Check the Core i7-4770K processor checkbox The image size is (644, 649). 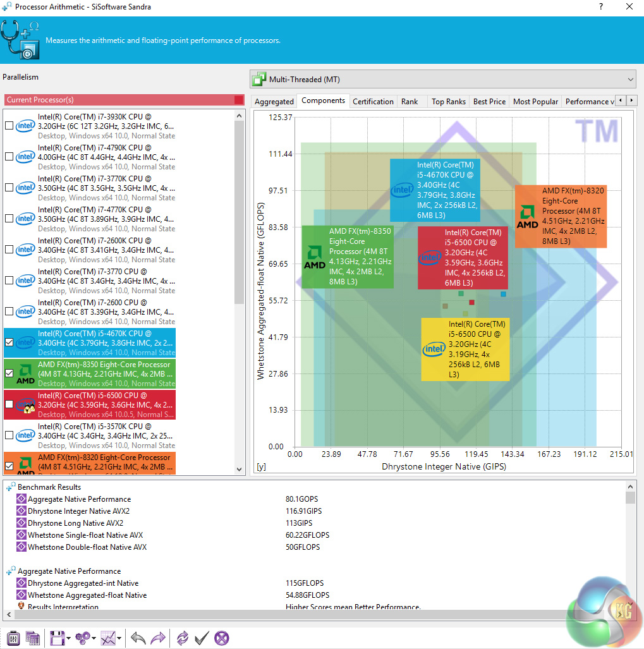point(9,218)
